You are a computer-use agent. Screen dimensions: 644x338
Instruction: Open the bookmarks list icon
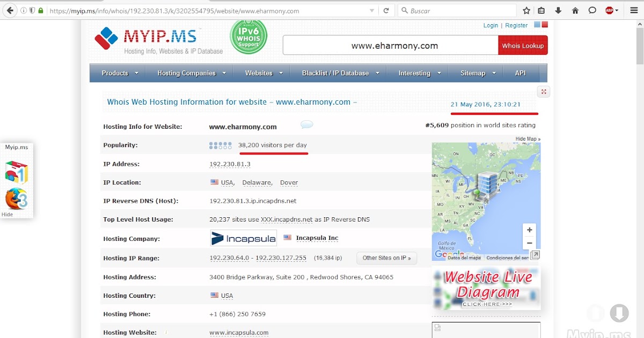[x=541, y=10]
